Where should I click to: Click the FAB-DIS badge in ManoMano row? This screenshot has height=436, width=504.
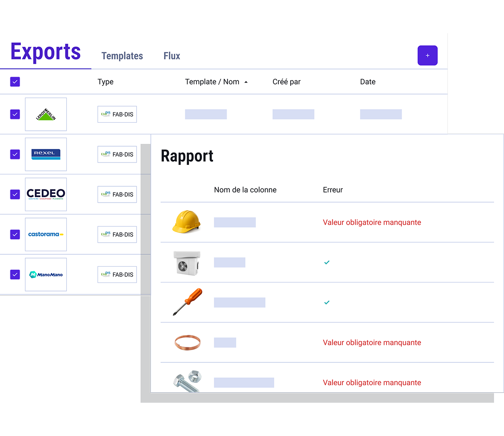(x=117, y=274)
